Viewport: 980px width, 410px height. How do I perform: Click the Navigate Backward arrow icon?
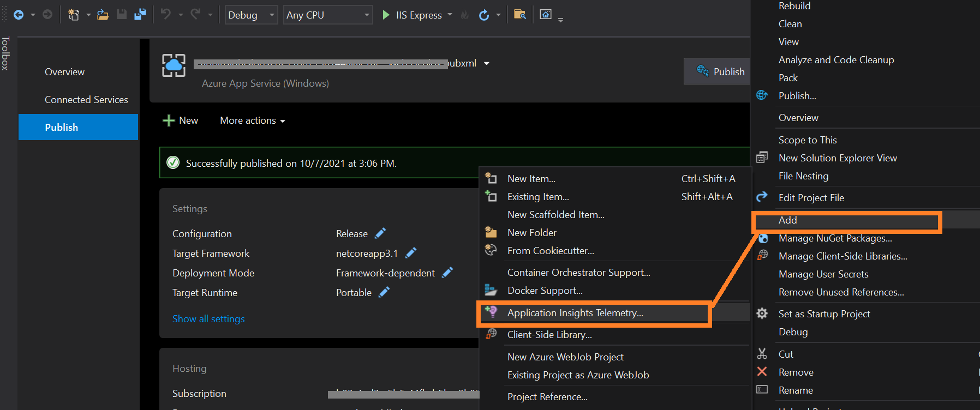pos(19,15)
